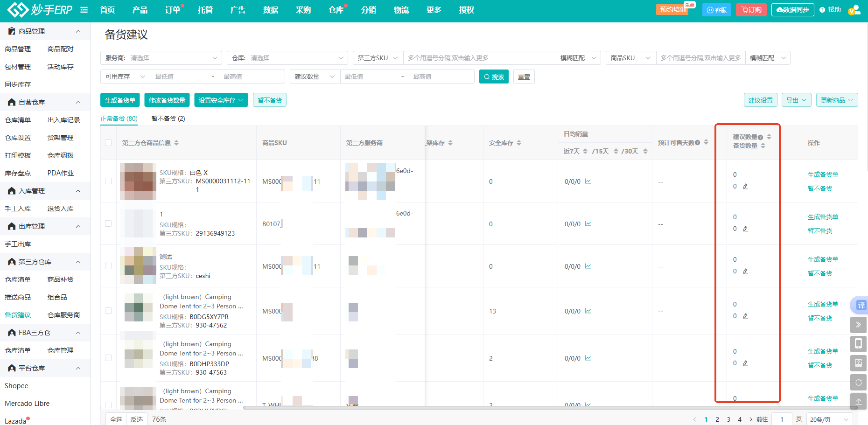Image resolution: width=868 pixels, height=425 pixels.
Task: Edit stocking quantity pencil in first row
Action: [x=745, y=187]
